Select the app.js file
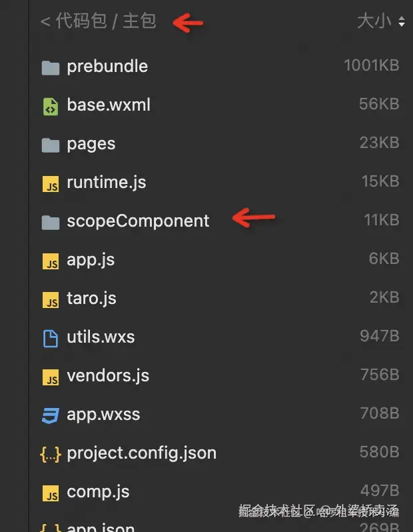The height and width of the screenshot is (532, 413). click(91, 260)
